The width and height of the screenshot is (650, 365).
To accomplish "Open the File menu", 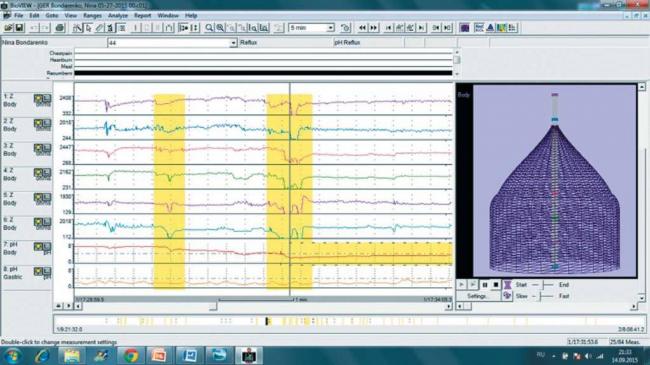I will 19,15.
